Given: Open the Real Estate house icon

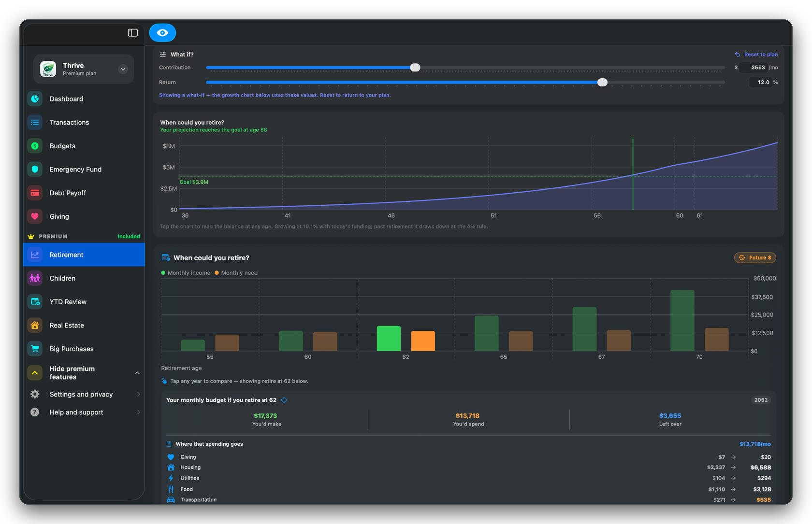Looking at the screenshot, I should click(35, 326).
